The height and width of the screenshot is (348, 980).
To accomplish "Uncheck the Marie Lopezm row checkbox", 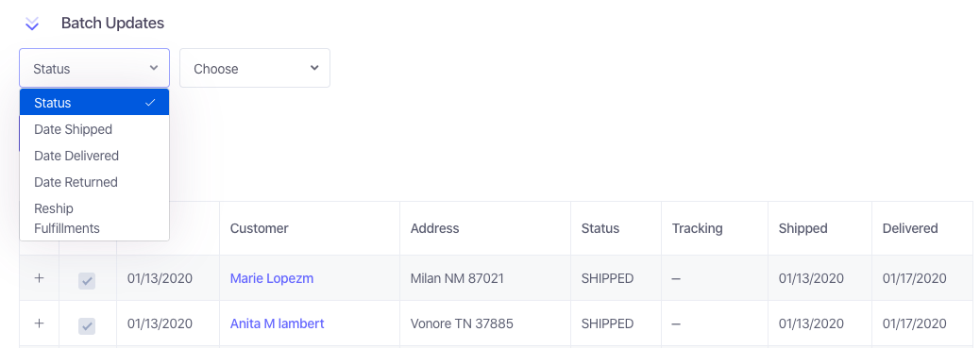I will [87, 280].
